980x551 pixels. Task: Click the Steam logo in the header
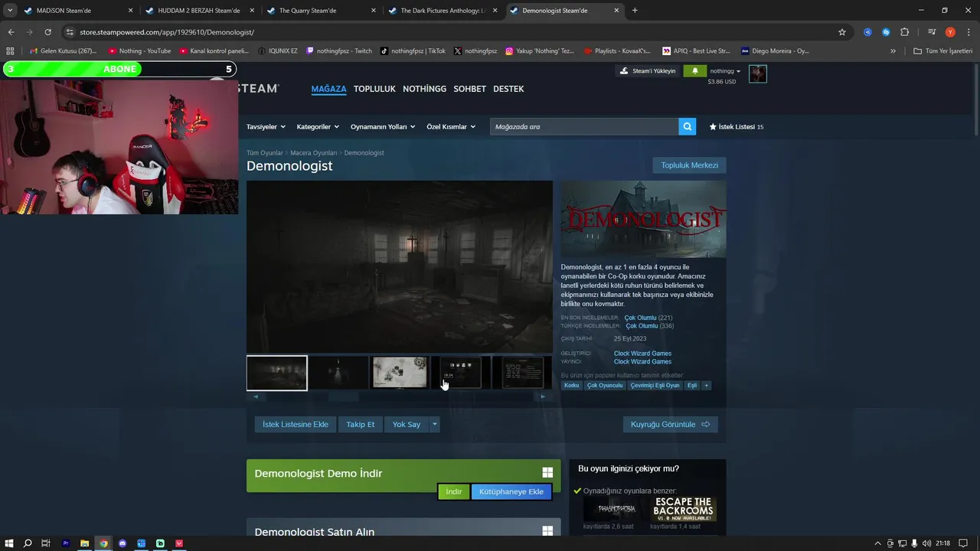click(x=258, y=89)
